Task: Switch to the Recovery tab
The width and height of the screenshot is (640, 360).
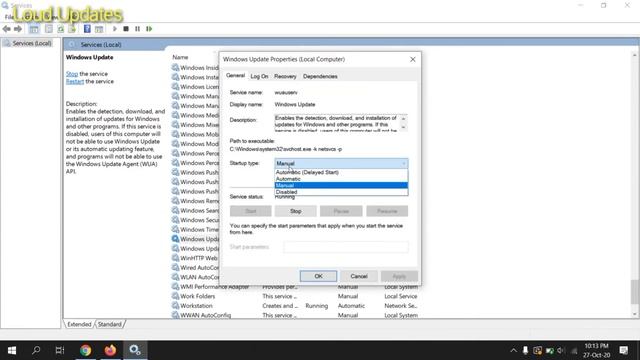Action: 285,76
